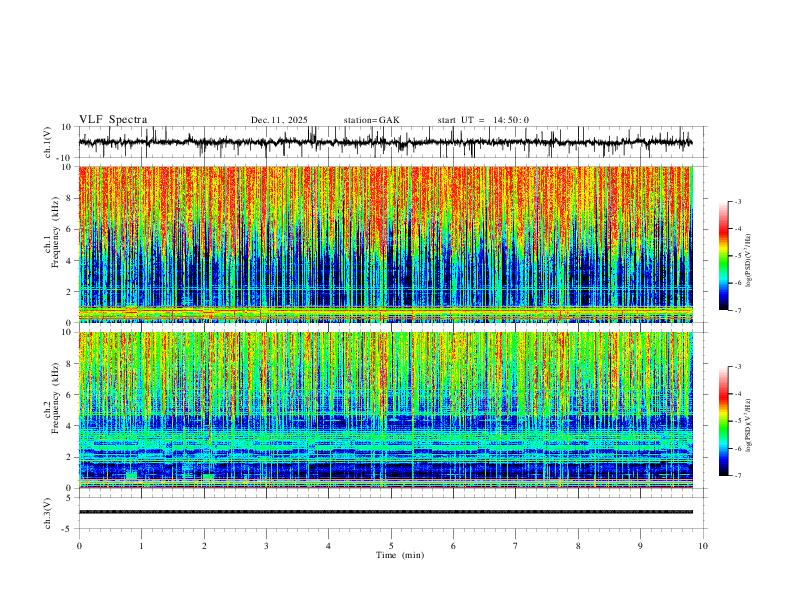
Task: Click the "8" kHz tick on ch.1 spectrogram
Action: tap(69, 198)
